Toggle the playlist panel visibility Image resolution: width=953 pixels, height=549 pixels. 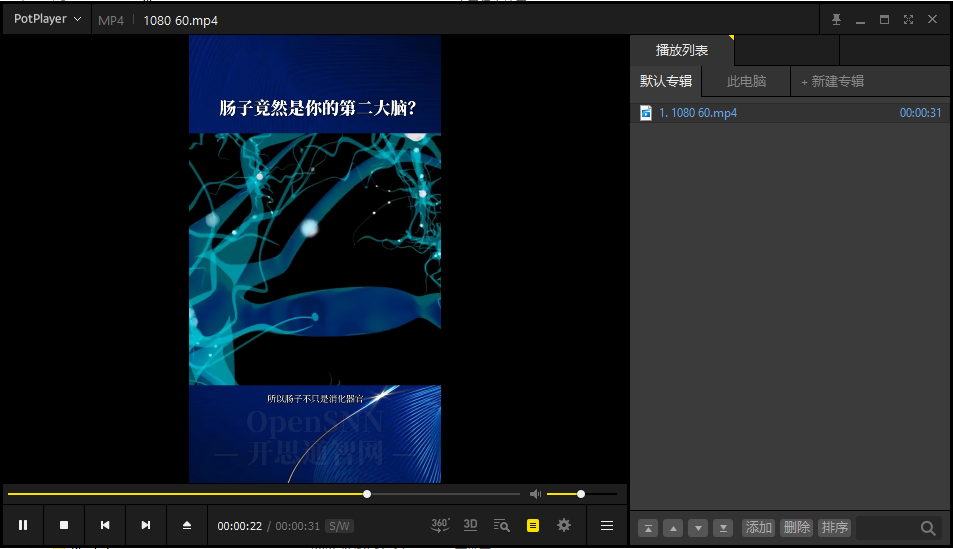[x=533, y=525]
